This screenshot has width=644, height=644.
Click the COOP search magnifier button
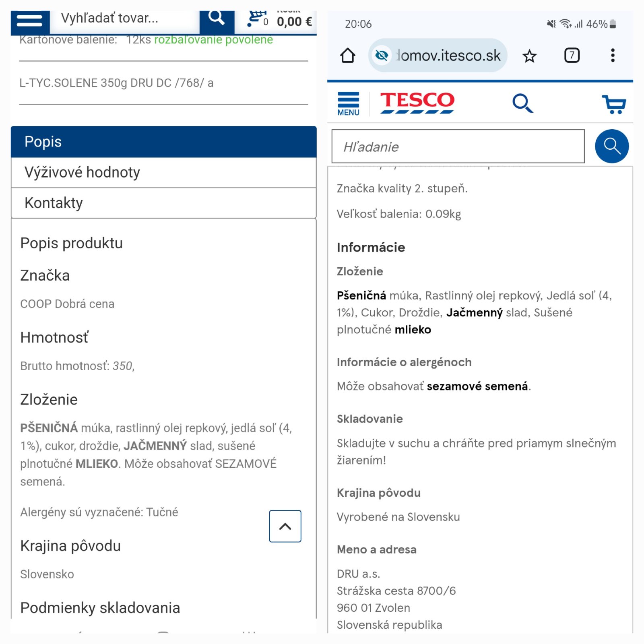click(217, 19)
